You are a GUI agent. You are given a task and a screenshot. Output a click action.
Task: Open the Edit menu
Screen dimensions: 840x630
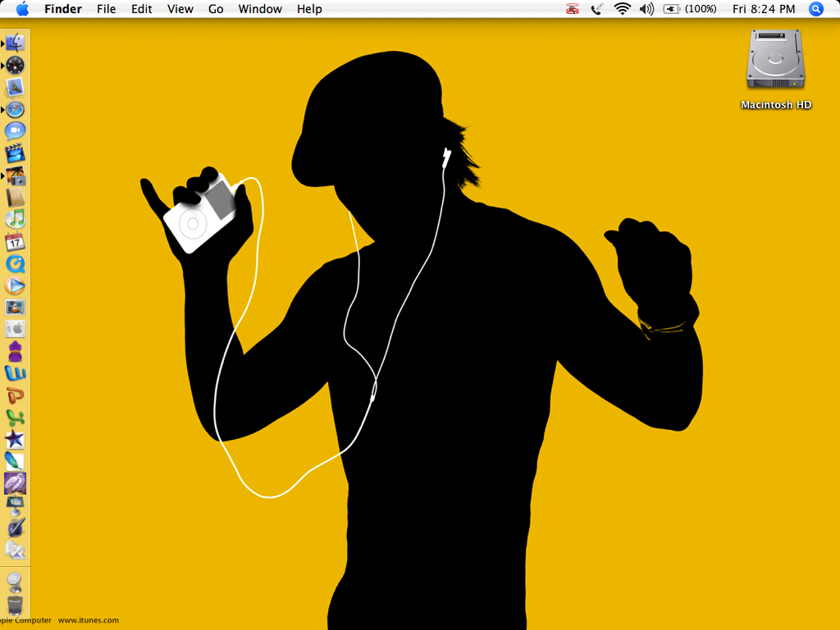(x=141, y=9)
